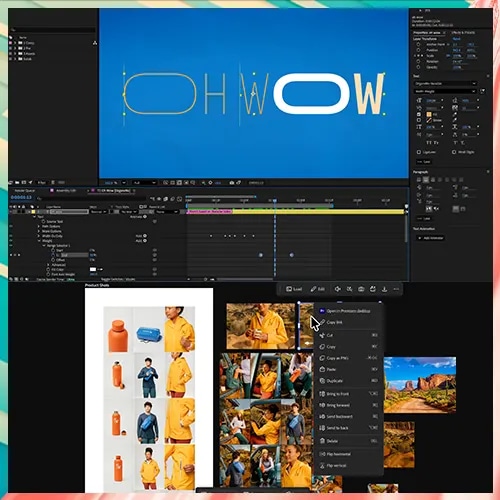Click the download icon in the floating toolbar
This screenshot has height=500, width=500.
384,289
